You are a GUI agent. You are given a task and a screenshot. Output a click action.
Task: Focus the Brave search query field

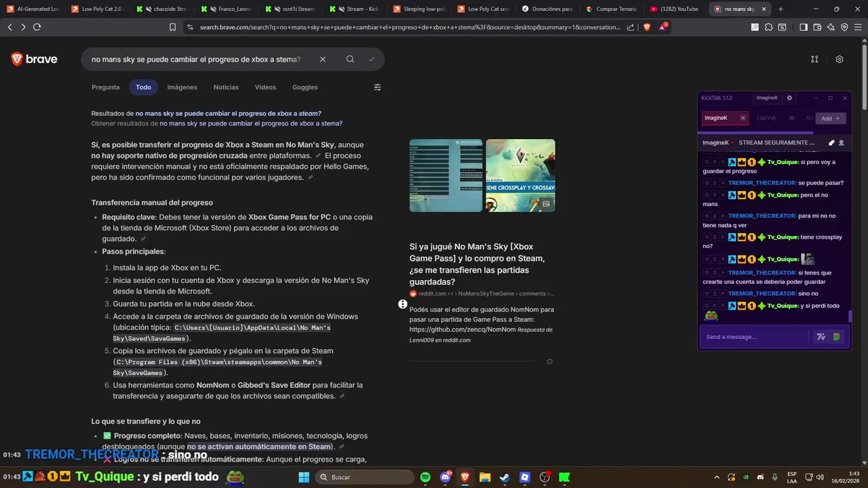(x=197, y=59)
